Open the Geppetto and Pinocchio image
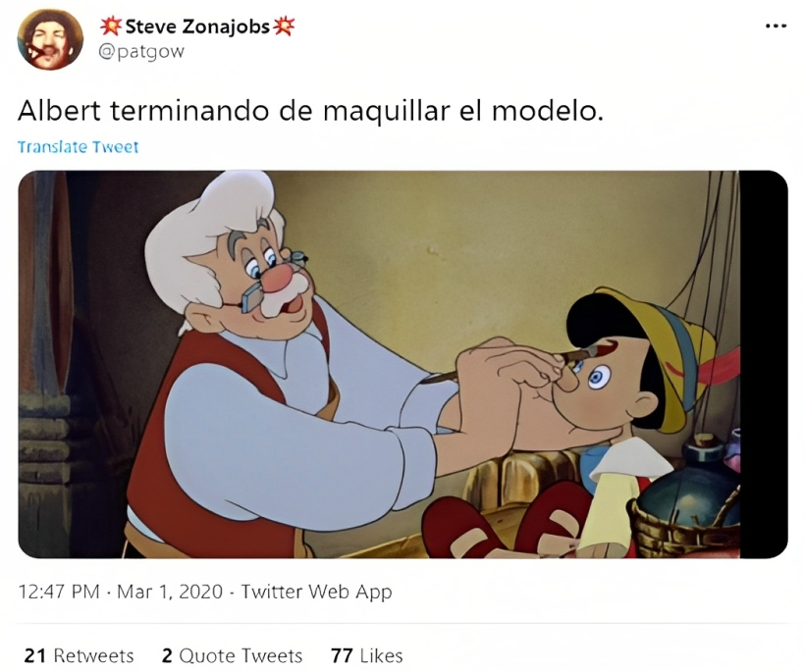805x672 pixels. tap(403, 364)
